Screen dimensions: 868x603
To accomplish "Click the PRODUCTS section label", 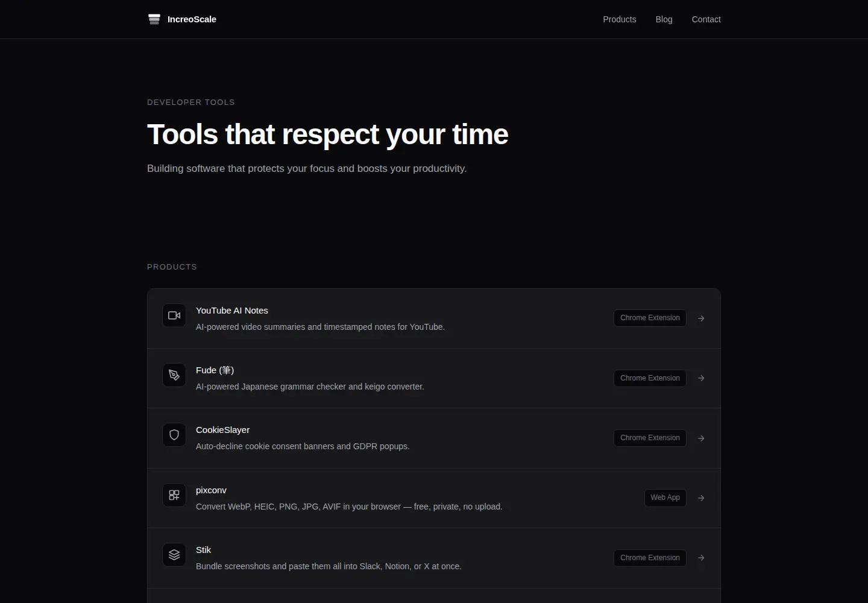I will point(172,267).
